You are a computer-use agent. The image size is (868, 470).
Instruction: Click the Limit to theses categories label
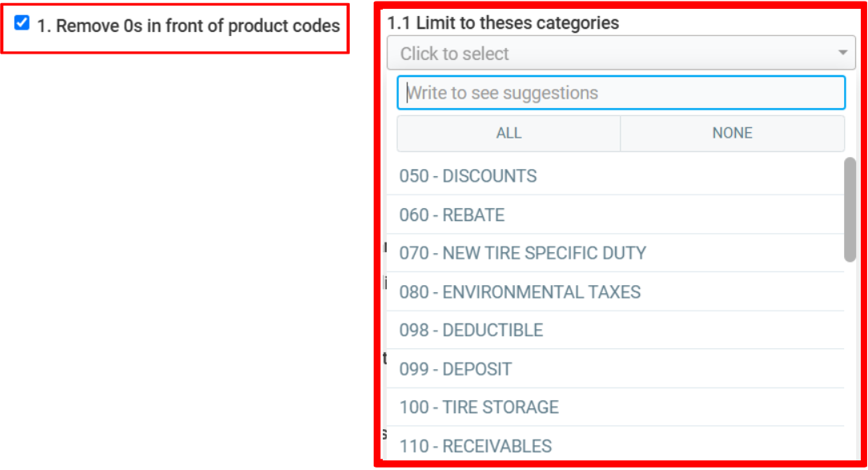[x=503, y=23]
